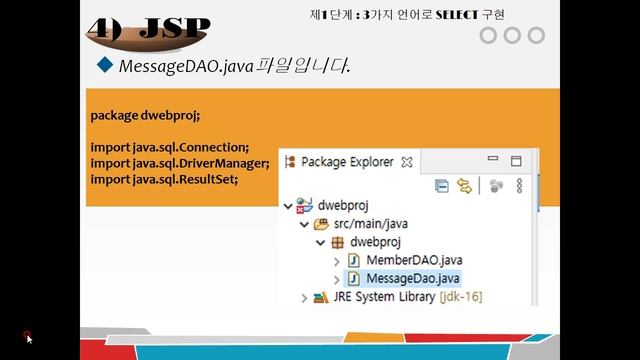Collapse the dwebproj package node
640x360 pixels.
[x=320, y=243]
